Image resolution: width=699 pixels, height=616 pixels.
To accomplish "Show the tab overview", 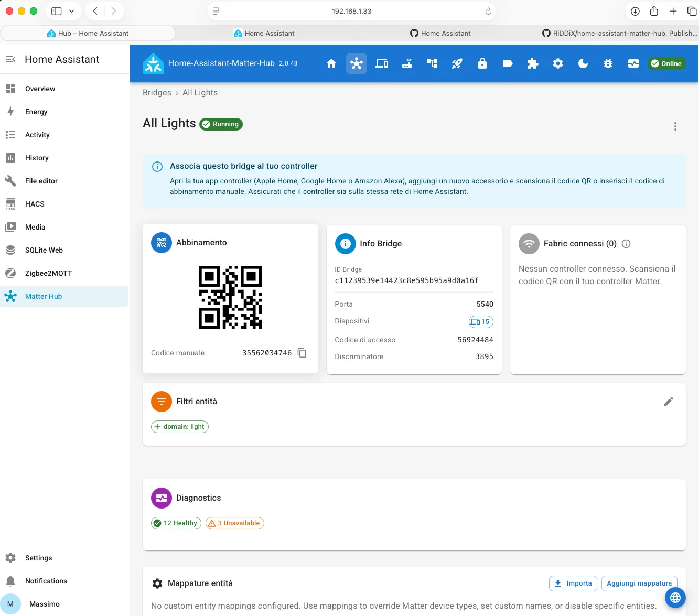I will (692, 11).
